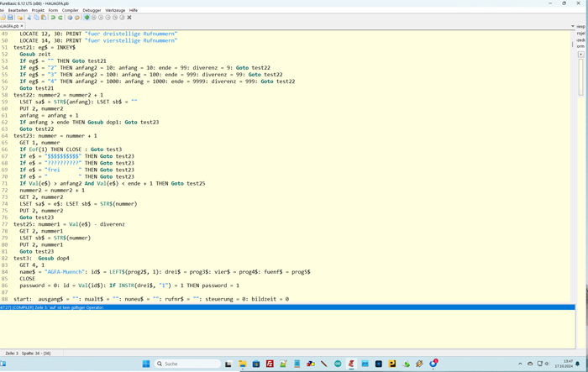The image size is (588, 372).
Task: Click the active PureBasic taskbar icon
Action: [x=351, y=364]
